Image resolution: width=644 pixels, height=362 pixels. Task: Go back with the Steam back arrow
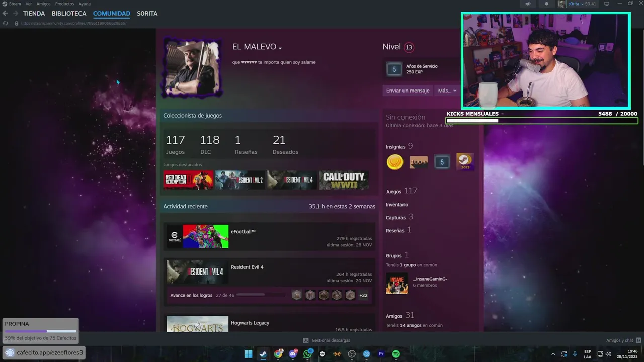(5, 14)
